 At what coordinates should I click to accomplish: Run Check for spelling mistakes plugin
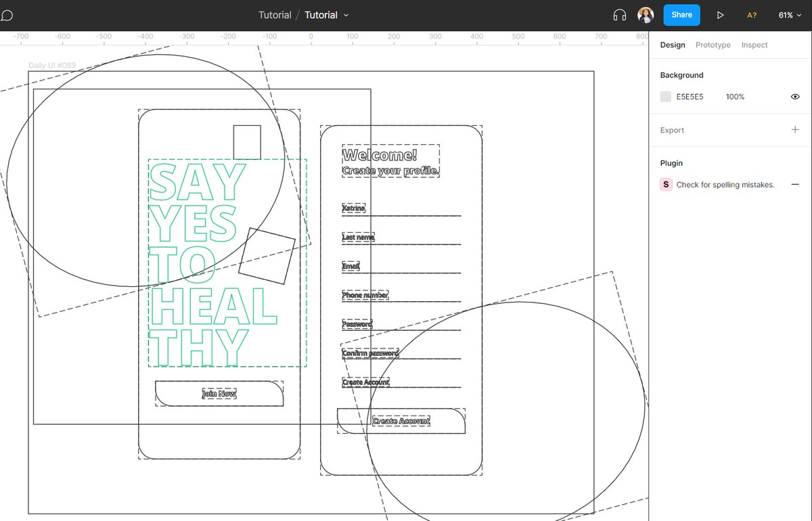tap(725, 185)
